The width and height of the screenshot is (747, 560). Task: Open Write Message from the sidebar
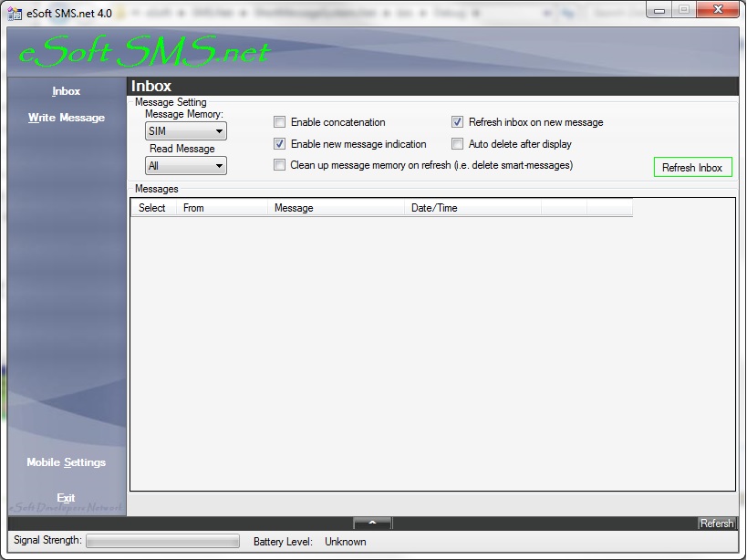pyautogui.click(x=67, y=118)
